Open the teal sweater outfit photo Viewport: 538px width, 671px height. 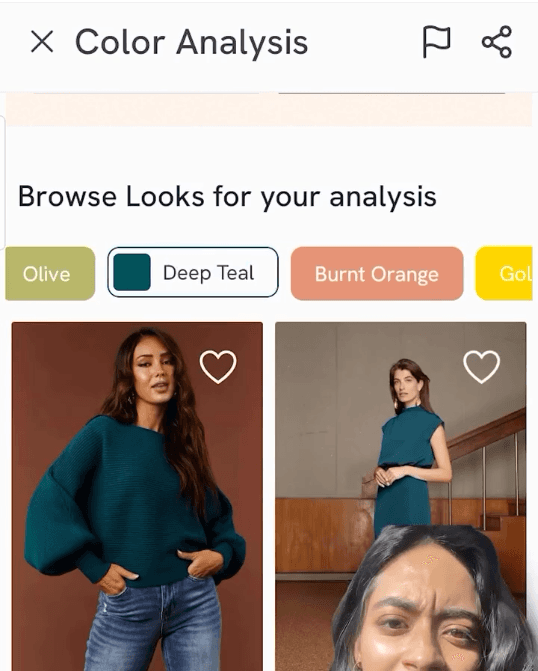click(x=137, y=496)
